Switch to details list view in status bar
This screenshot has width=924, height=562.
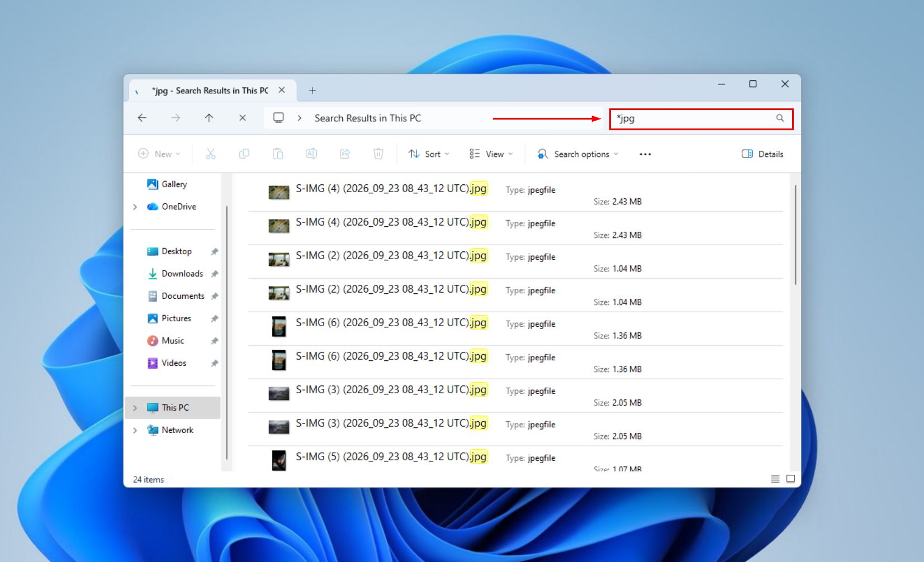pos(775,479)
